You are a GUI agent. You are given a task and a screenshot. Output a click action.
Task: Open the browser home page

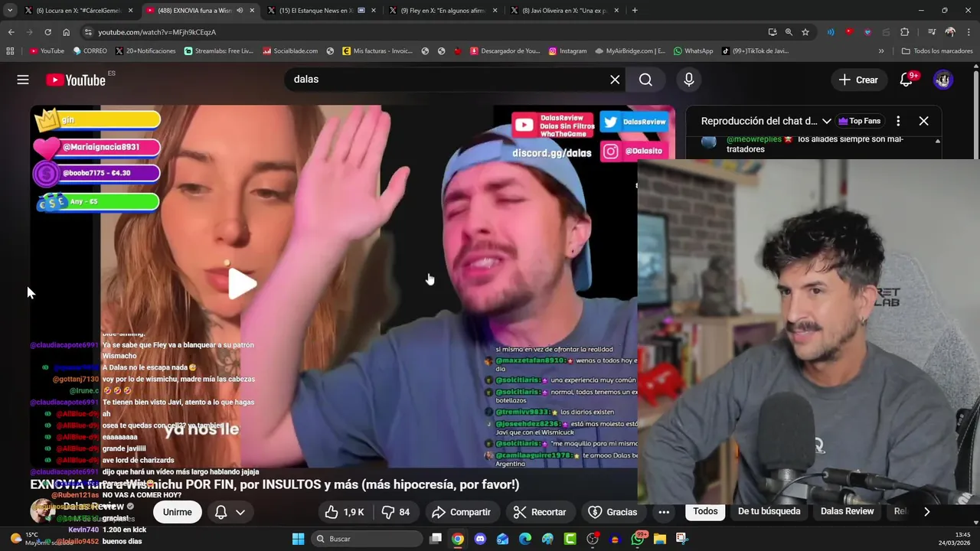(66, 32)
